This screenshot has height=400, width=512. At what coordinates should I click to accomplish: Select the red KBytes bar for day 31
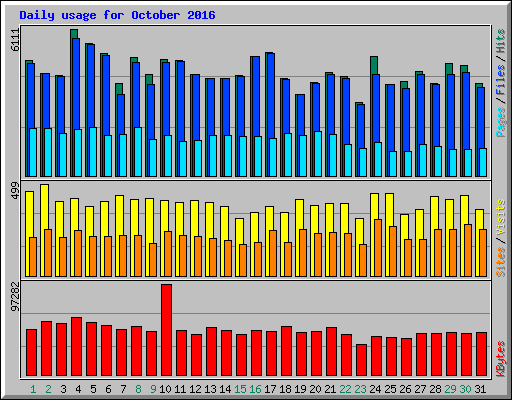click(482, 354)
